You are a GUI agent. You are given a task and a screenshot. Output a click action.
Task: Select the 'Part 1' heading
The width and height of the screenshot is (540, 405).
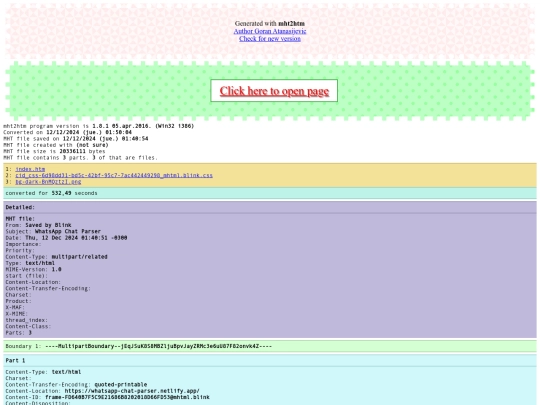coord(15,361)
